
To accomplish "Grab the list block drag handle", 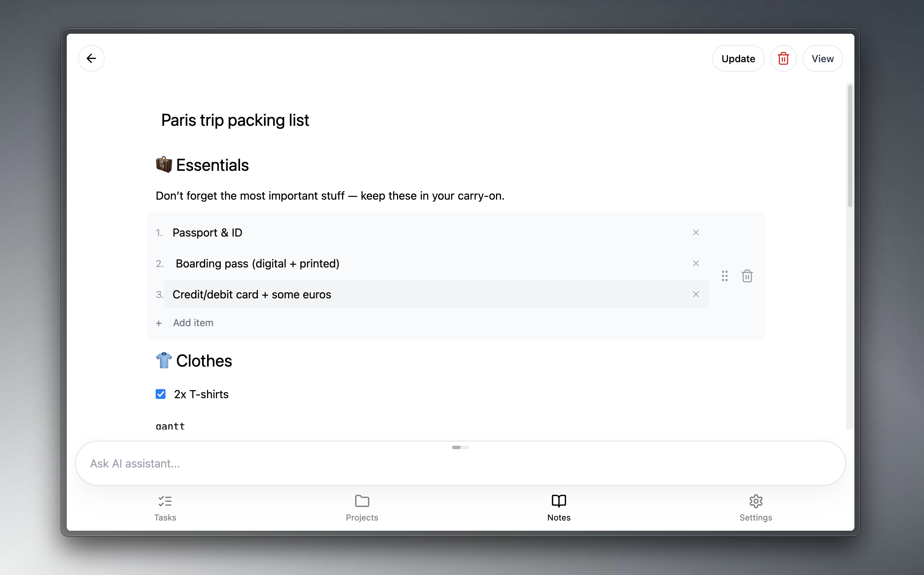I will click(724, 276).
